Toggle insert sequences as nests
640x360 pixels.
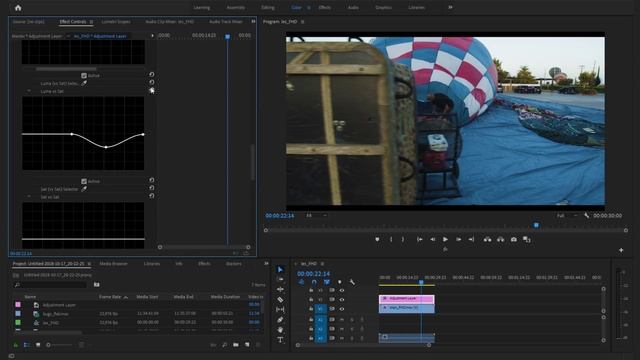click(301, 282)
